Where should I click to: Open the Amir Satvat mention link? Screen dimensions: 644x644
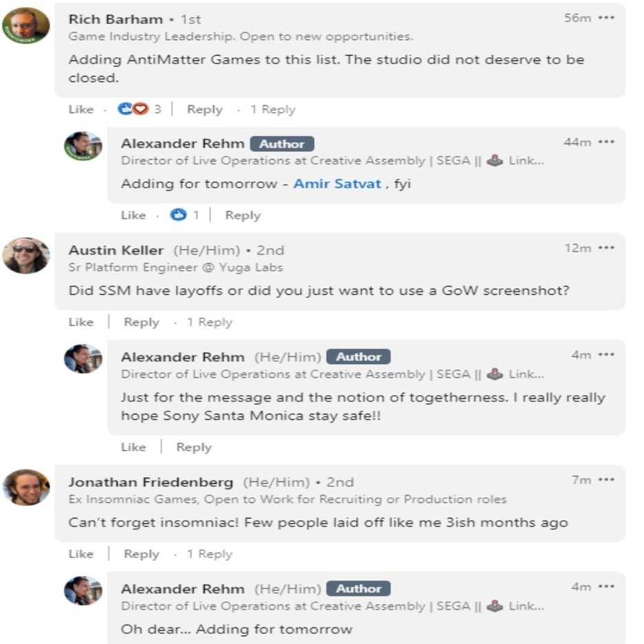[x=337, y=184]
